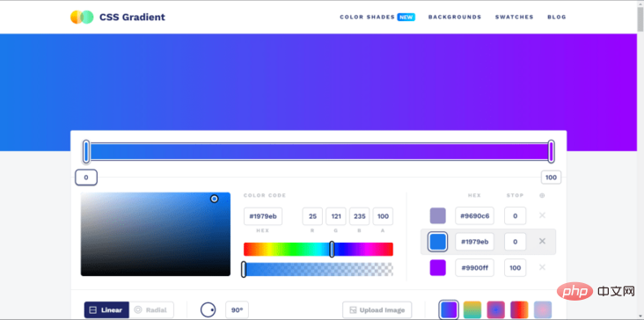The image size is (644, 320).
Task: Click the CSS Gradient logo icon
Action: (82, 17)
